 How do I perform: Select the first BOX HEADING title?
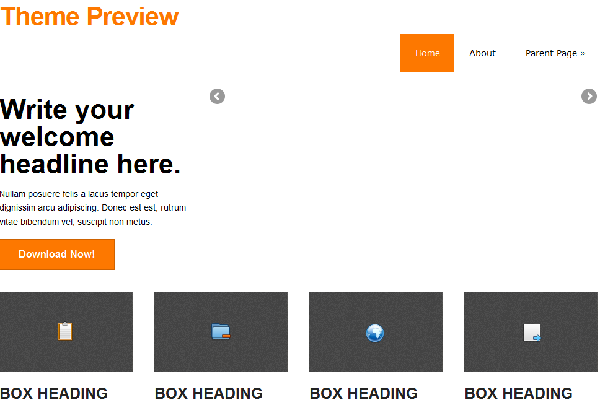pos(54,394)
